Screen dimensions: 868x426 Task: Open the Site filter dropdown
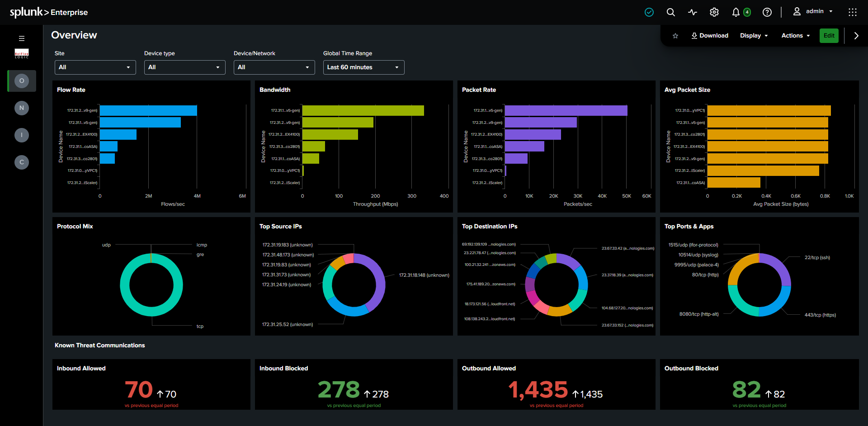[95, 67]
